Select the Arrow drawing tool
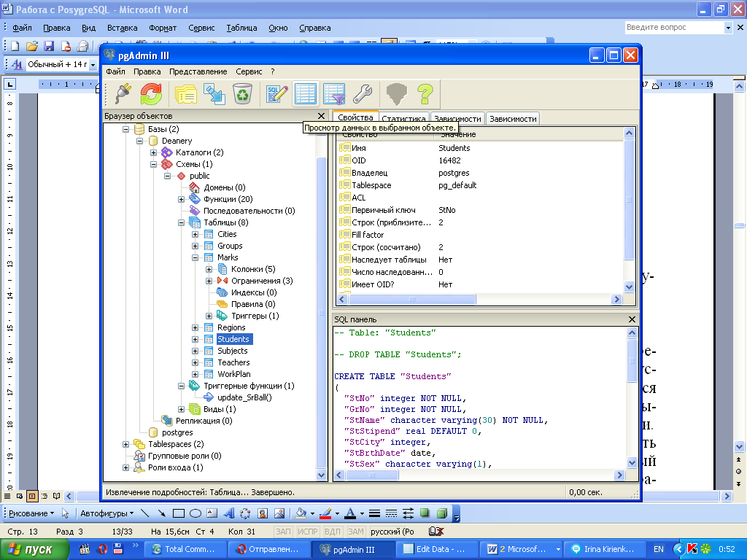 point(161,513)
